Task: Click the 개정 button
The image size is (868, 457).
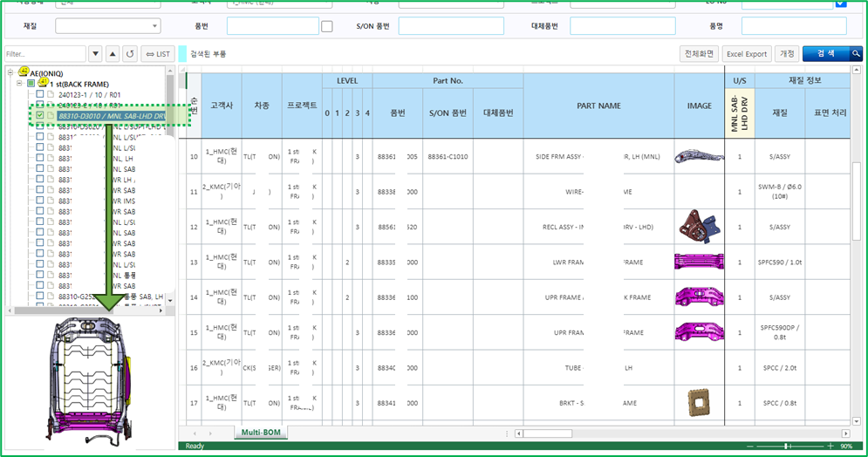Action: (787, 54)
